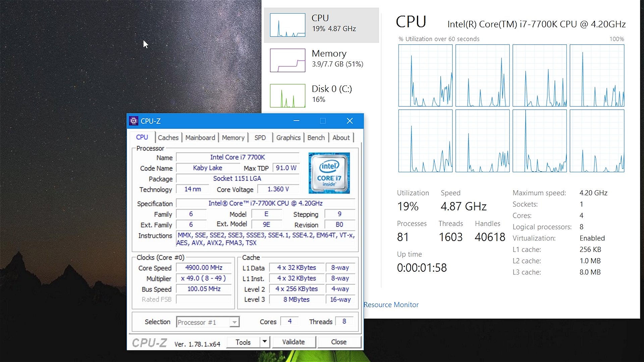Select the Memory performance graph thumbnail
This screenshot has width=644, height=362.
[x=287, y=60]
